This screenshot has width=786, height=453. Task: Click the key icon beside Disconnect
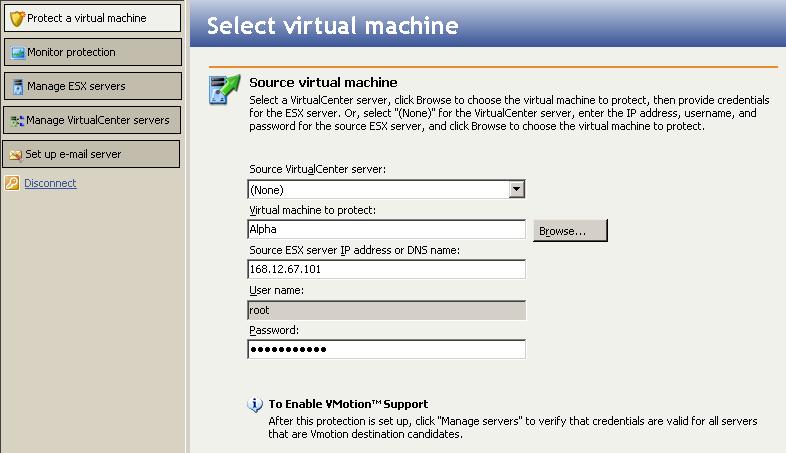(12, 183)
